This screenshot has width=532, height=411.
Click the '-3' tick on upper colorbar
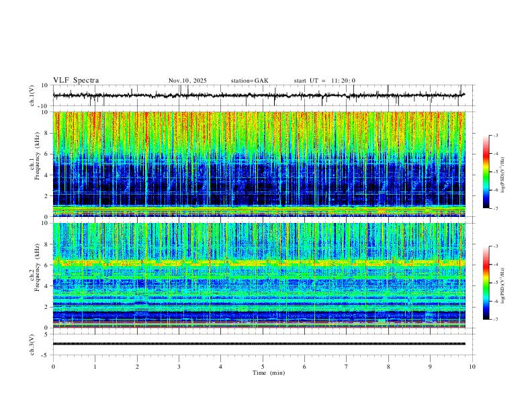[x=495, y=135]
